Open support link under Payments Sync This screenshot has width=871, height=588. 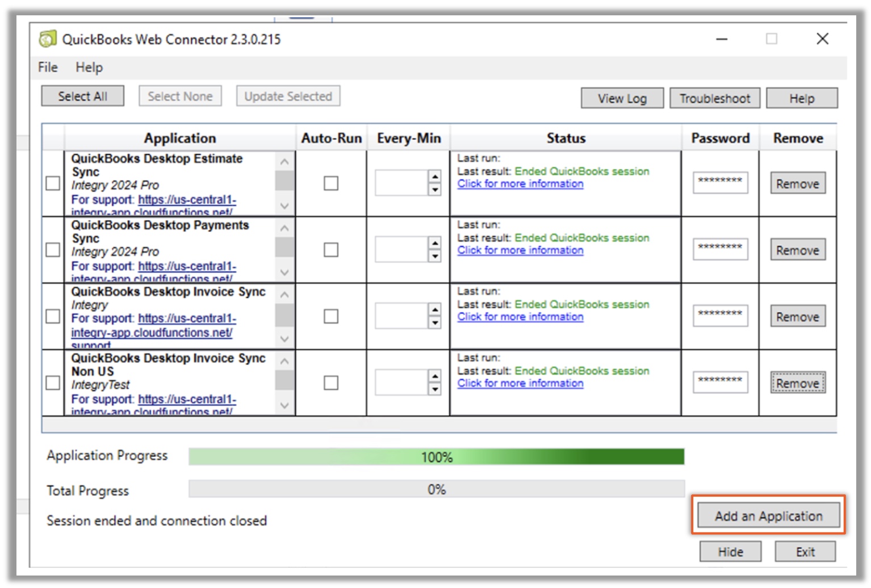point(187,266)
